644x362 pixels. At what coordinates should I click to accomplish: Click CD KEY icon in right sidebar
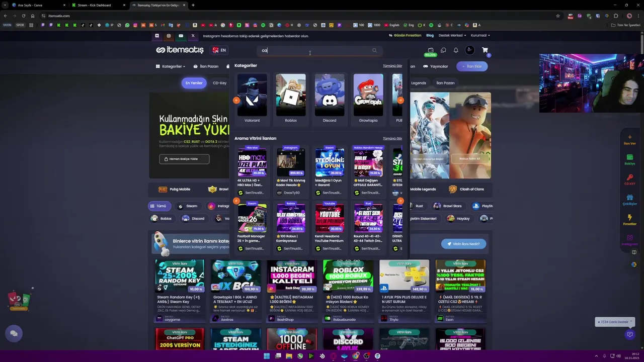[x=629, y=177]
